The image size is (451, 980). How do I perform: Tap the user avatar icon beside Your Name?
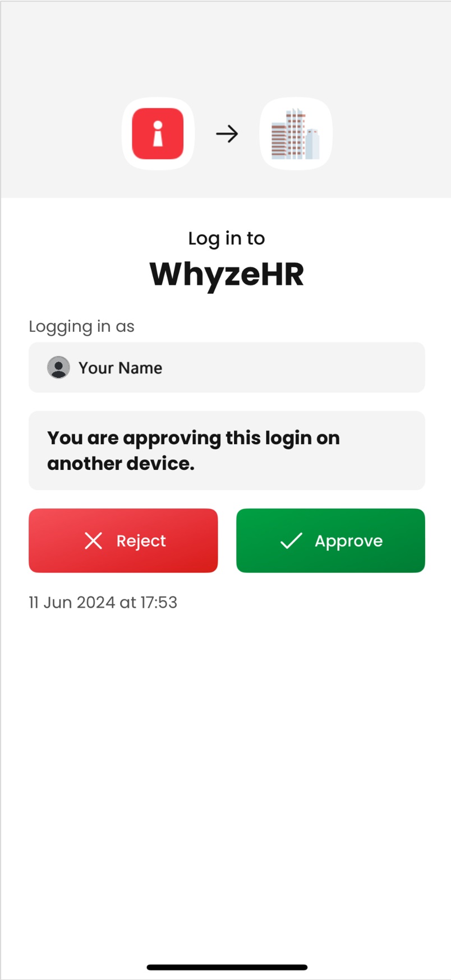(58, 368)
